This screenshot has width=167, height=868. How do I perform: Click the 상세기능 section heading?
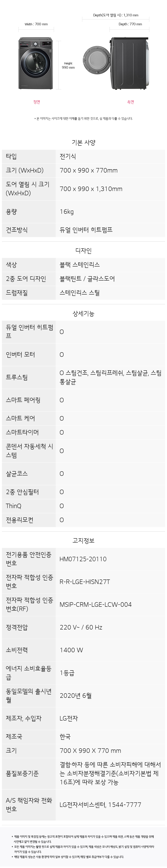point(83,314)
